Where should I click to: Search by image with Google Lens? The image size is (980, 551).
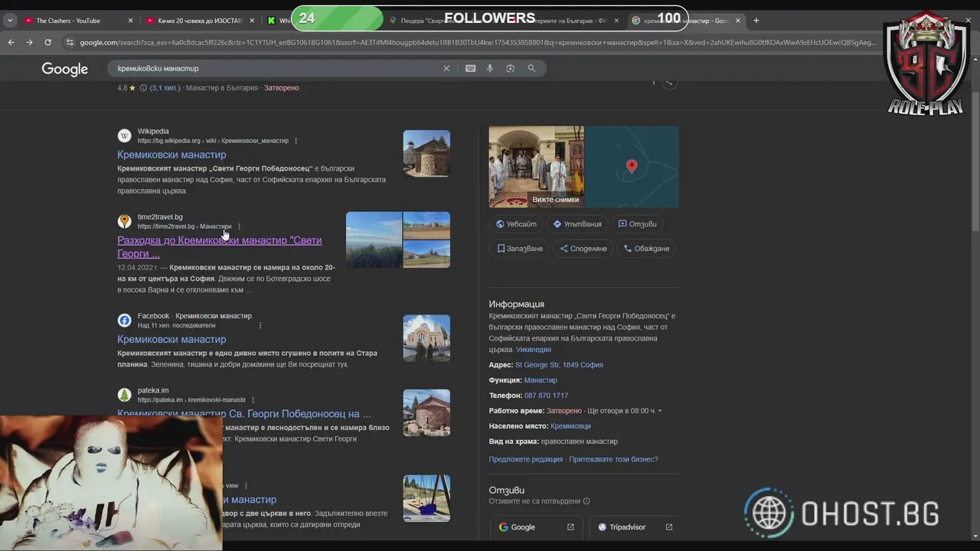click(x=510, y=68)
